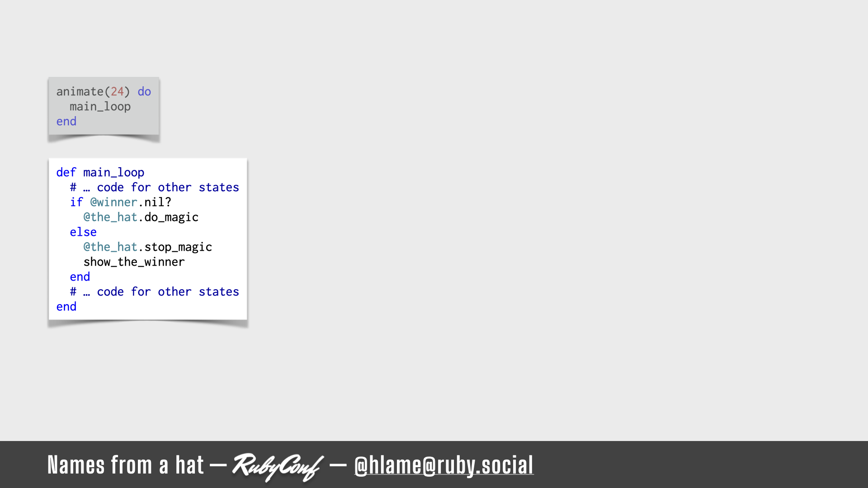Click @hlame@ruby.social profile link
868x488 pixels.
click(x=444, y=465)
